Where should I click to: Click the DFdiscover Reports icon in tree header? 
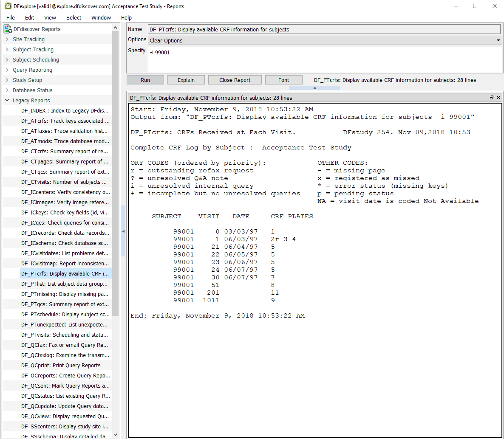(x=8, y=29)
